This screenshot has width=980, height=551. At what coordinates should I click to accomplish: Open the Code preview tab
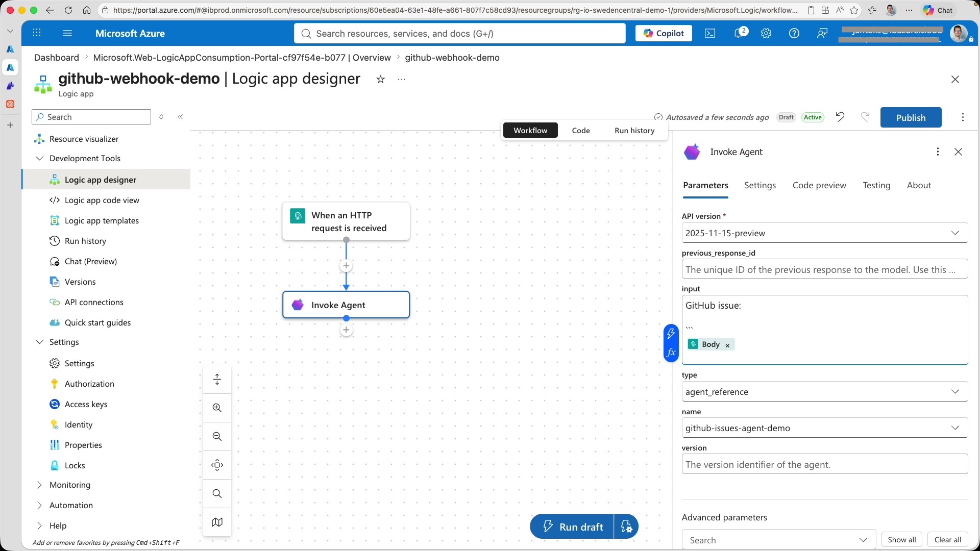tap(819, 185)
